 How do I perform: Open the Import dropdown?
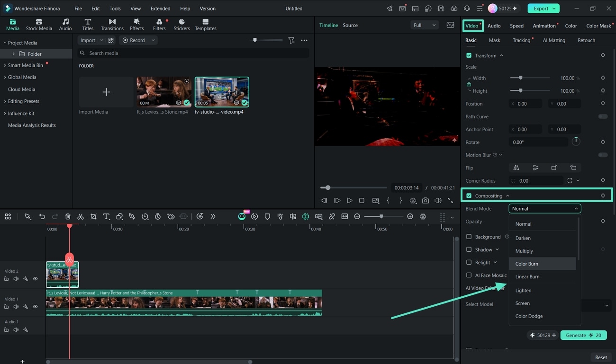[x=91, y=40]
